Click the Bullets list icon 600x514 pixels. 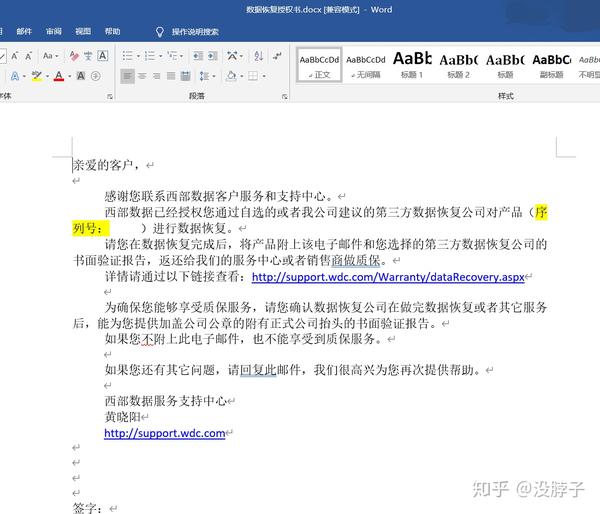click(x=127, y=56)
